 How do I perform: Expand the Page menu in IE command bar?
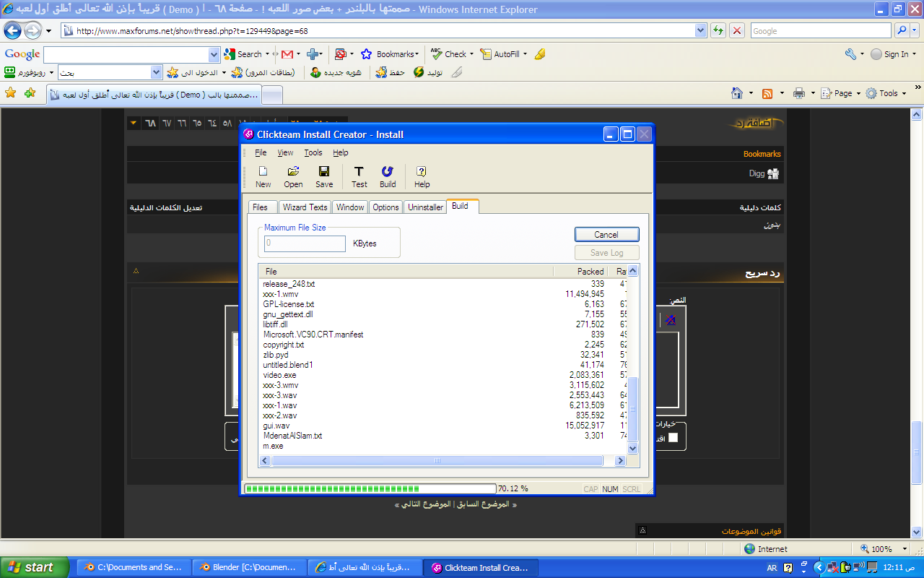(858, 93)
